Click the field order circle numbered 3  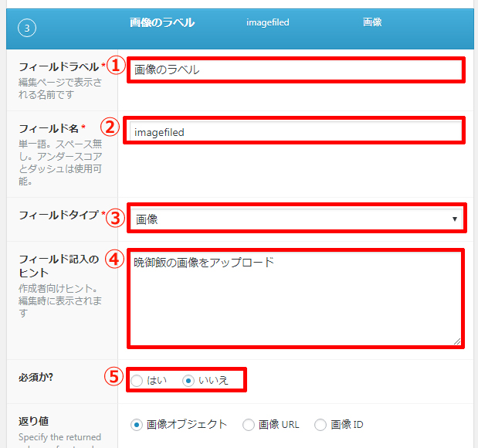(x=25, y=29)
